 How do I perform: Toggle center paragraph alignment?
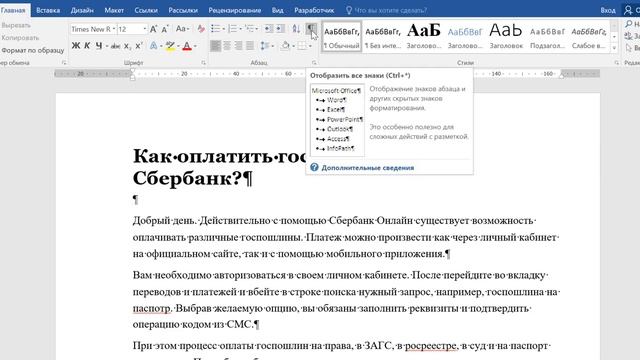[x=227, y=46]
